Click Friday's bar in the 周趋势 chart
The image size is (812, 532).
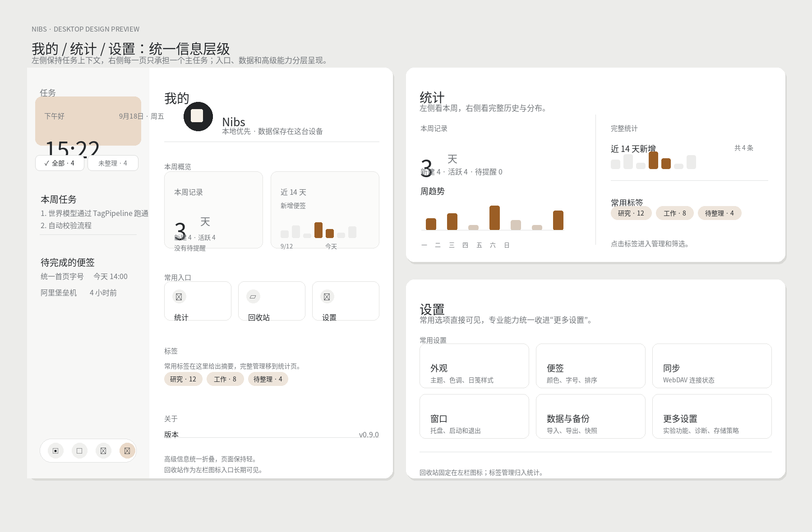click(516, 225)
